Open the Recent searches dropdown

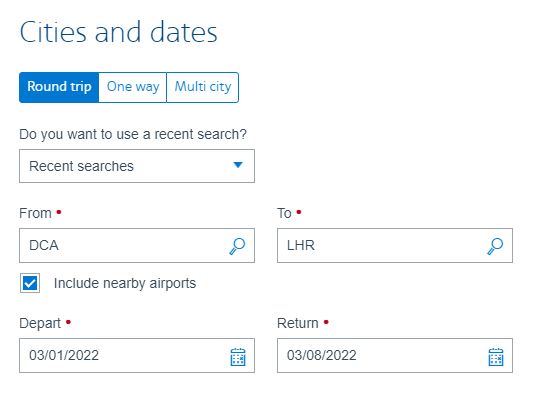[137, 166]
